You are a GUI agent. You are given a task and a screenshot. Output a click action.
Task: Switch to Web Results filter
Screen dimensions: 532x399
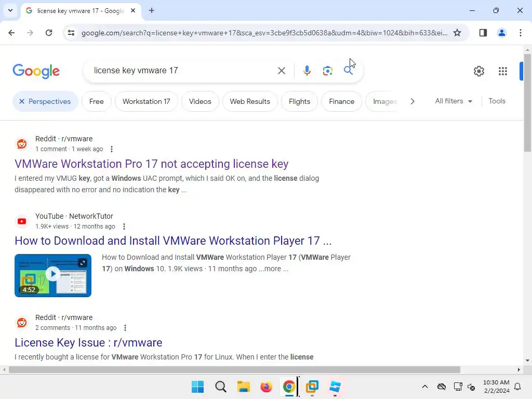(250, 101)
